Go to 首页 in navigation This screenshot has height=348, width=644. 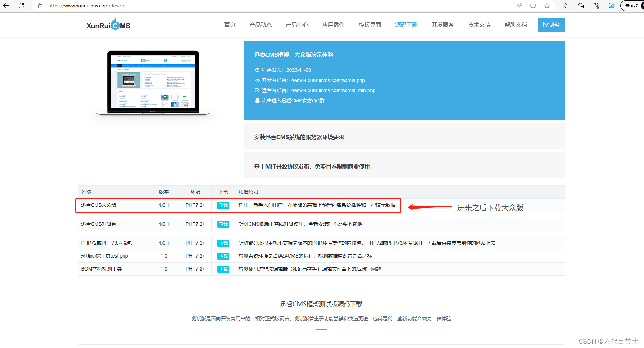click(x=230, y=25)
